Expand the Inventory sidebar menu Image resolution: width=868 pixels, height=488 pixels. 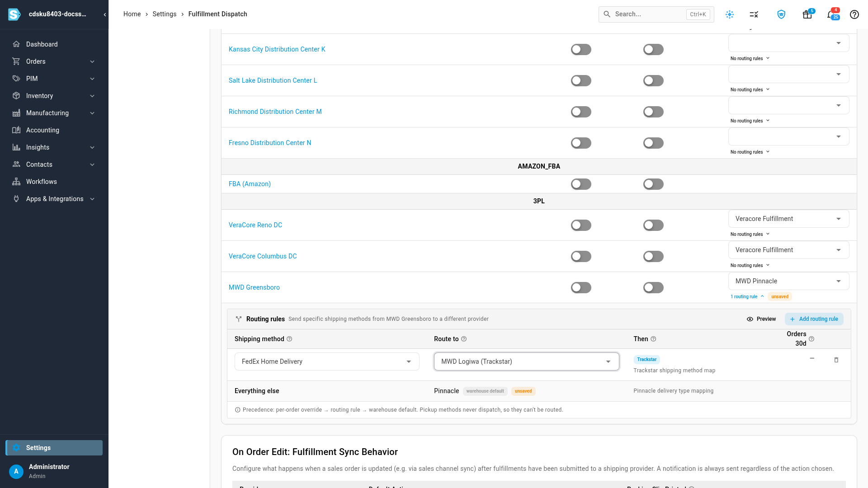(x=54, y=96)
